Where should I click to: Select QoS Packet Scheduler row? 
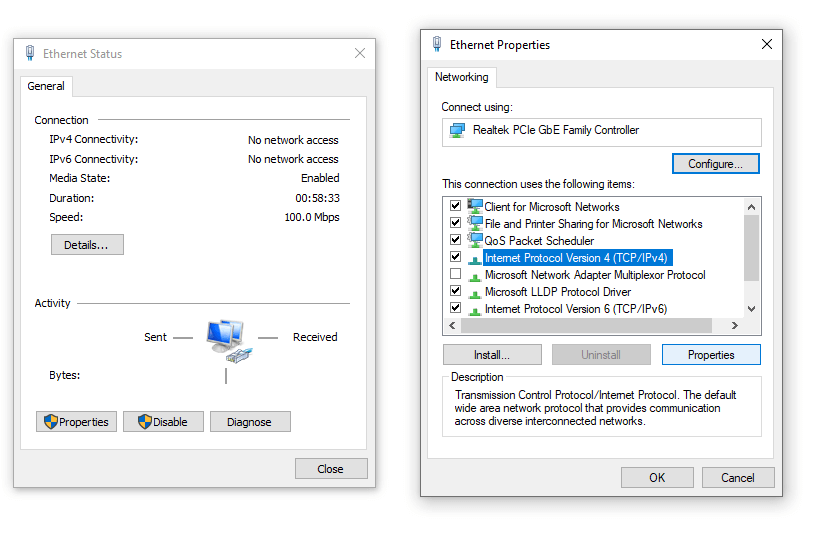539,241
